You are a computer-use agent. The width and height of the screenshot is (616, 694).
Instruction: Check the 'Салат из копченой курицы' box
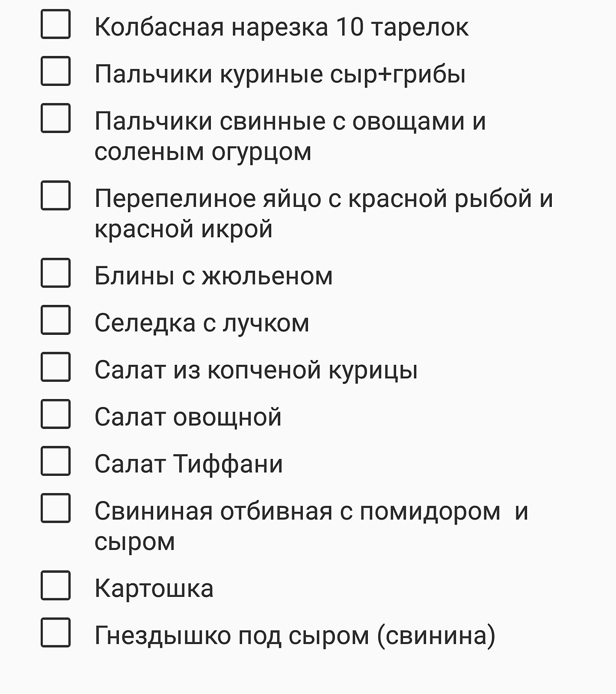tap(56, 367)
